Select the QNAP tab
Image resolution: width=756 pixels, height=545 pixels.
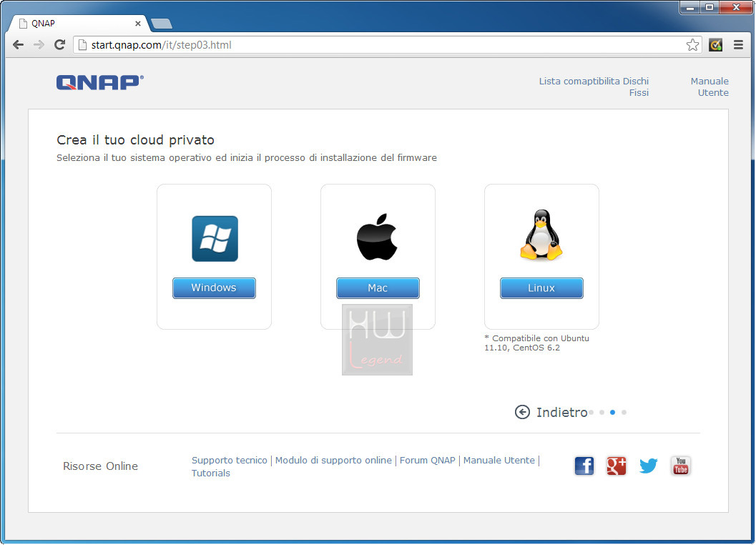tap(81, 23)
